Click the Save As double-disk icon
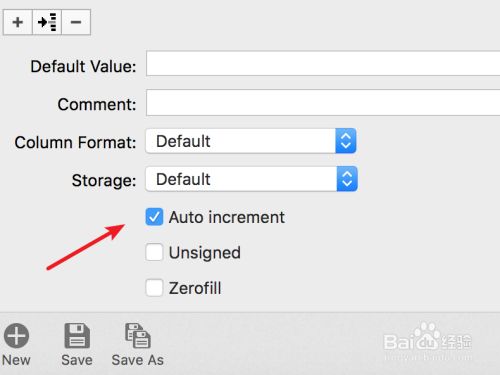This screenshot has height=375, width=500. pos(138,335)
